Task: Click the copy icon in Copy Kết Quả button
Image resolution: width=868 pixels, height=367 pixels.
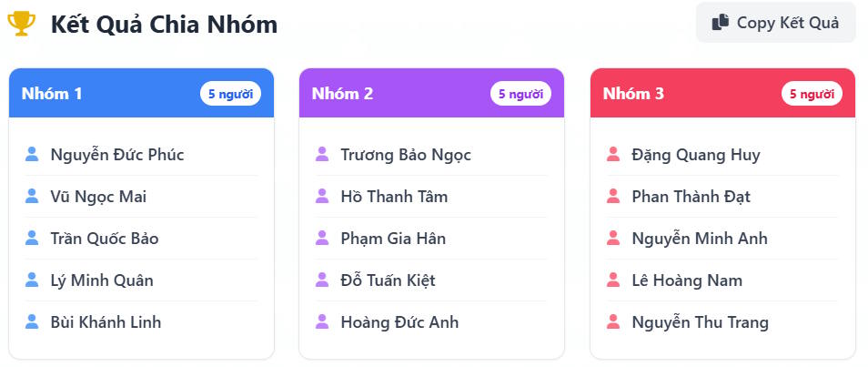Action: tap(721, 23)
